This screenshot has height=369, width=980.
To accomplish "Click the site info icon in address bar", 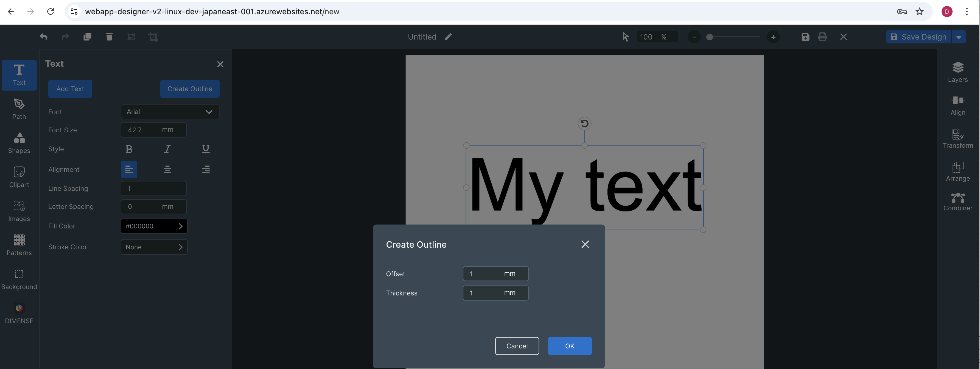I will click(x=74, y=12).
